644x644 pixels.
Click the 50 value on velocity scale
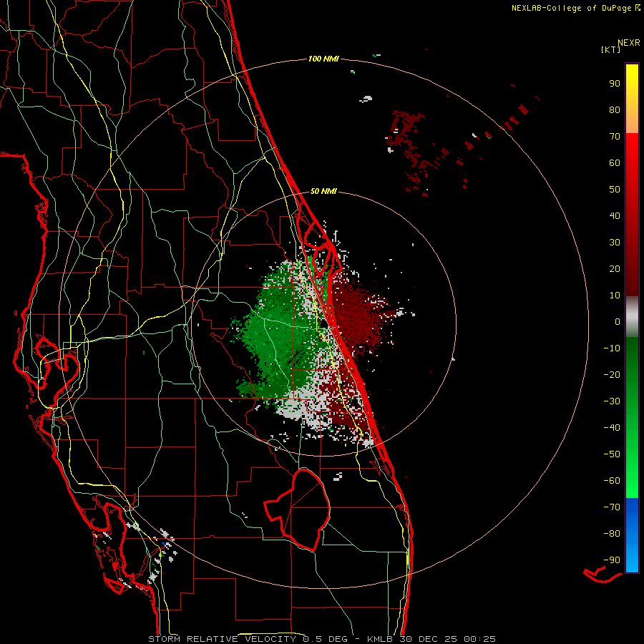615,190
